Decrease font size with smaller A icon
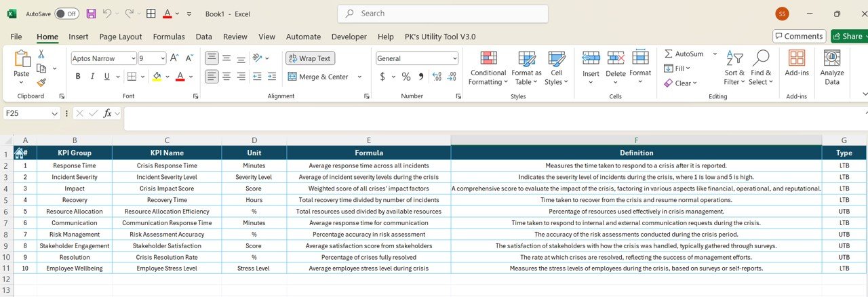Viewport: 868px width, 297px height. [x=189, y=58]
